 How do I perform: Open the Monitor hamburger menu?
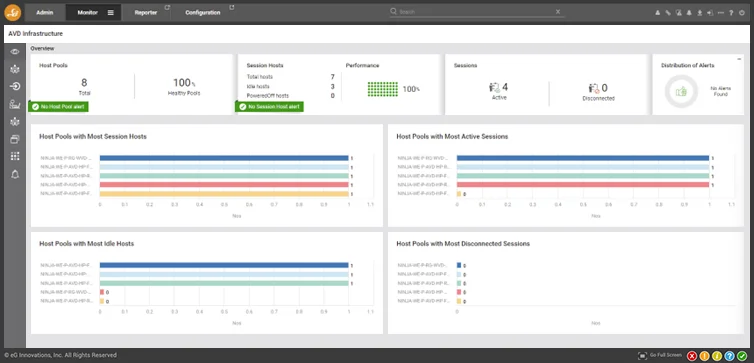111,13
